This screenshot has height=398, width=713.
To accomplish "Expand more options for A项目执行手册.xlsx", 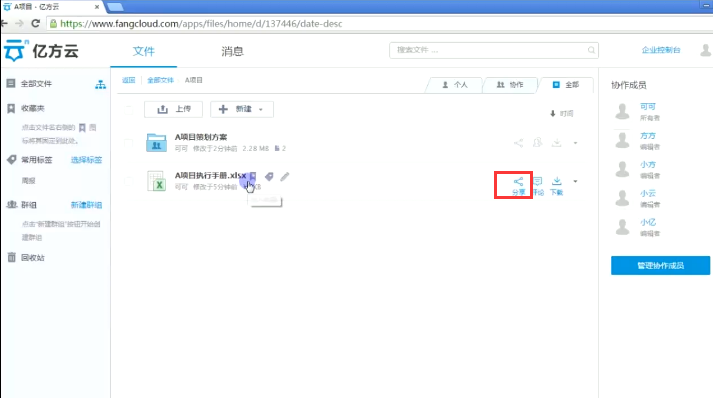I will (x=575, y=181).
